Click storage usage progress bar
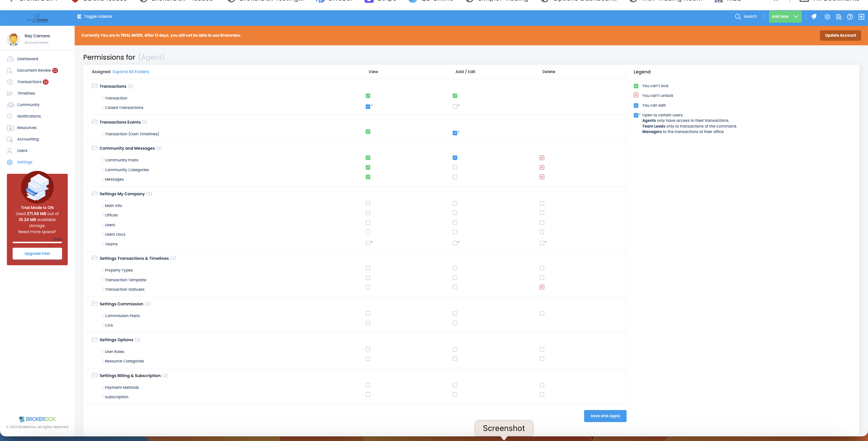The height and width of the screenshot is (441, 868). click(x=37, y=242)
